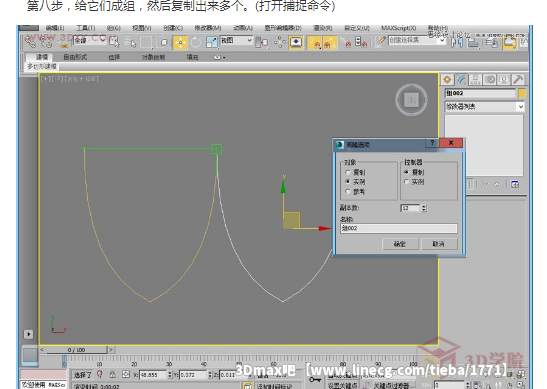Image resolution: width=547 pixels, height=389 pixels.
Task: Activate the Select and Scale tool
Action: click(211, 43)
